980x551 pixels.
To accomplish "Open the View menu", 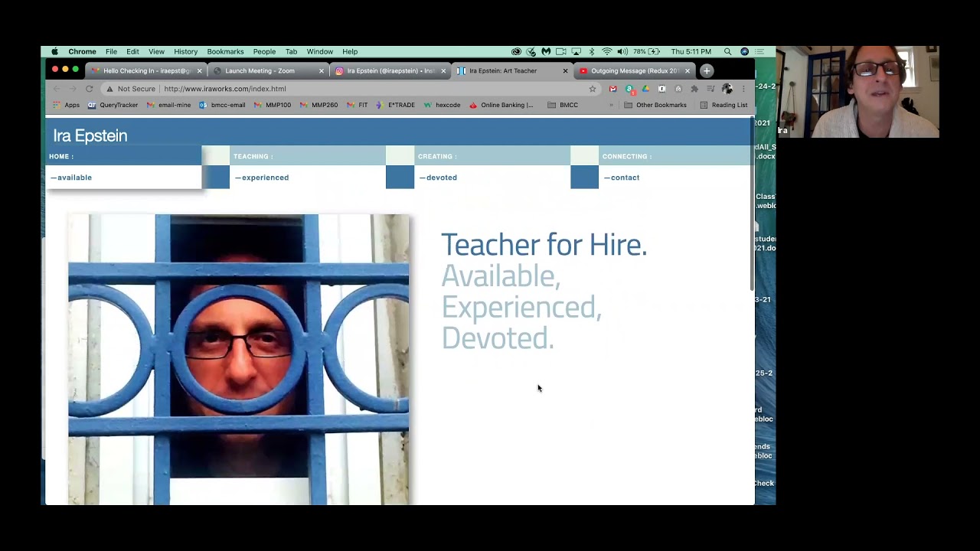I will click(x=156, y=52).
